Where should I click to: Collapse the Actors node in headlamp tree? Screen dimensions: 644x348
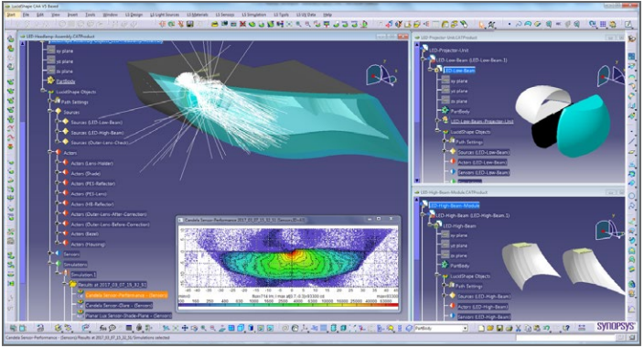50,153
